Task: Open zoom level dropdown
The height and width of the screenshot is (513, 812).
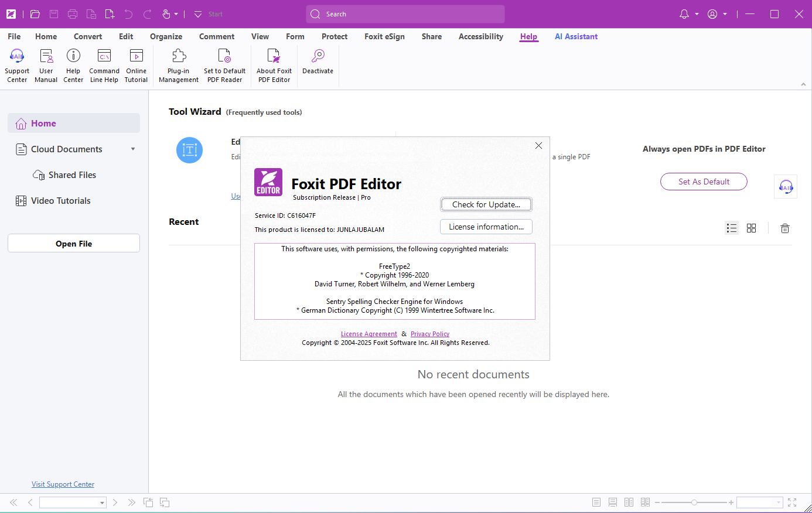Action: (779, 502)
